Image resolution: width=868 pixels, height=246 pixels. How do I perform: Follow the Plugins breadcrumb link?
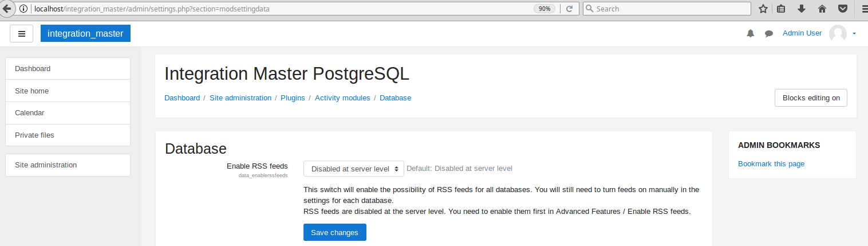tap(293, 98)
